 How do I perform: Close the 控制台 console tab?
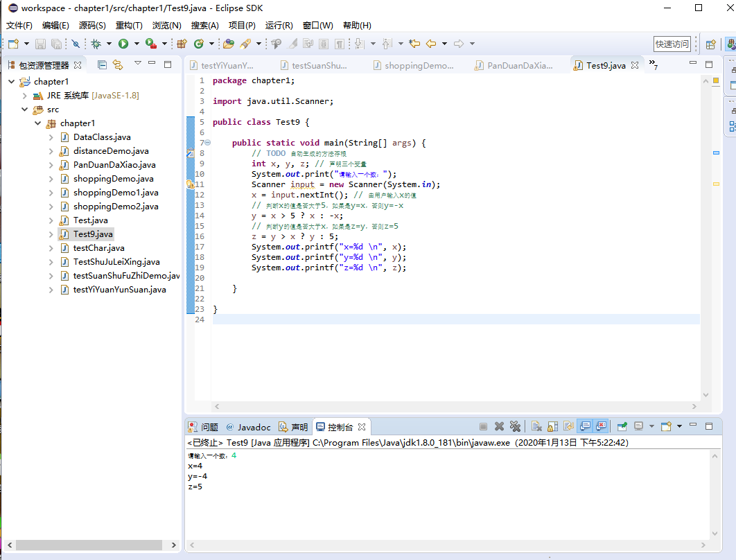[362, 427]
